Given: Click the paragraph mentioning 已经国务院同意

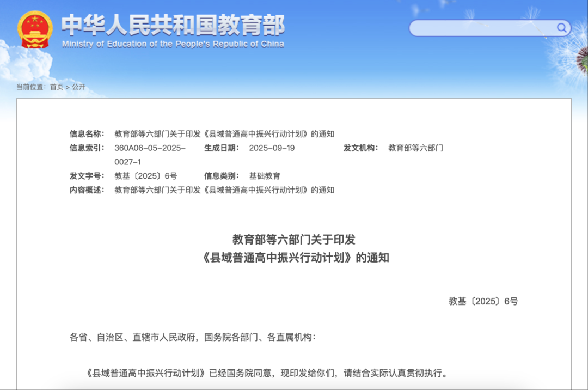Looking at the screenshot, I should coord(266,374).
